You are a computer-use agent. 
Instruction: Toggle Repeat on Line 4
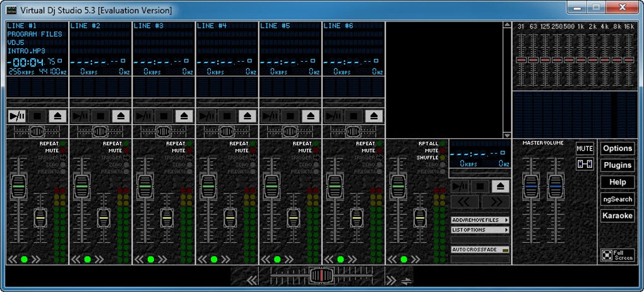tap(253, 144)
